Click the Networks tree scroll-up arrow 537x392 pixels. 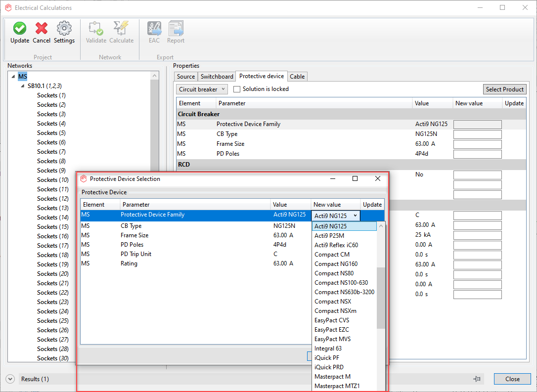[154, 76]
